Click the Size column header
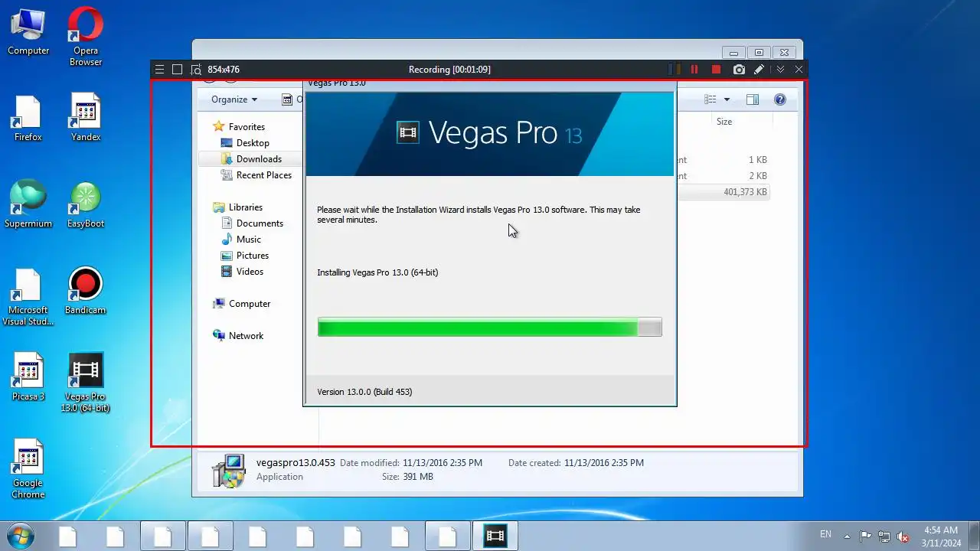This screenshot has height=551, width=980. pyautogui.click(x=724, y=122)
